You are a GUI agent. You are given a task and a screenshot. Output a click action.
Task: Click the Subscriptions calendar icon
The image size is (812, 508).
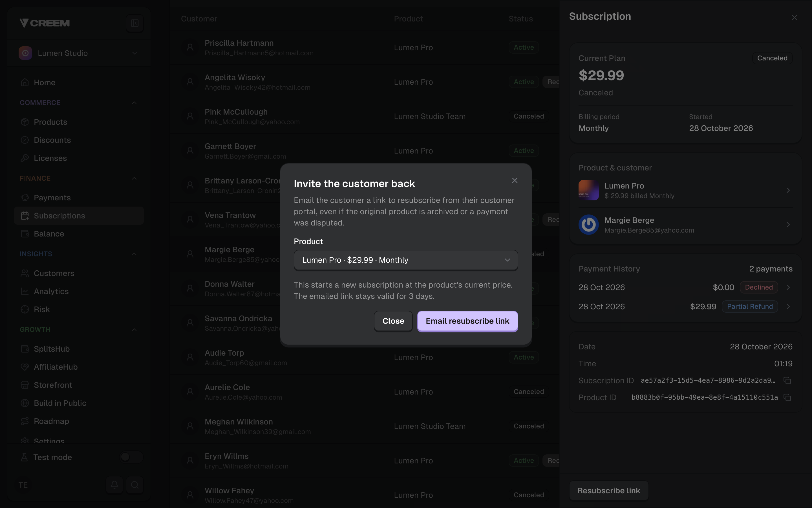25,216
